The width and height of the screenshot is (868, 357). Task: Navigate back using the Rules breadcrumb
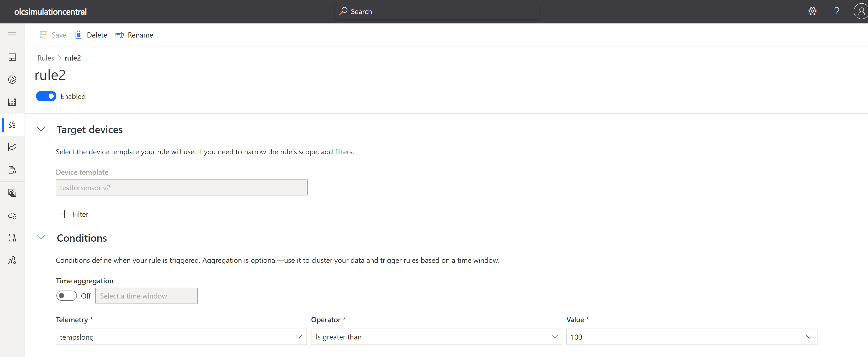46,58
